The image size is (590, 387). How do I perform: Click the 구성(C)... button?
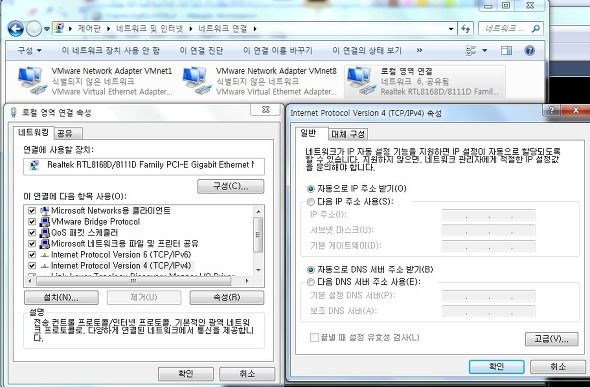tap(231, 187)
